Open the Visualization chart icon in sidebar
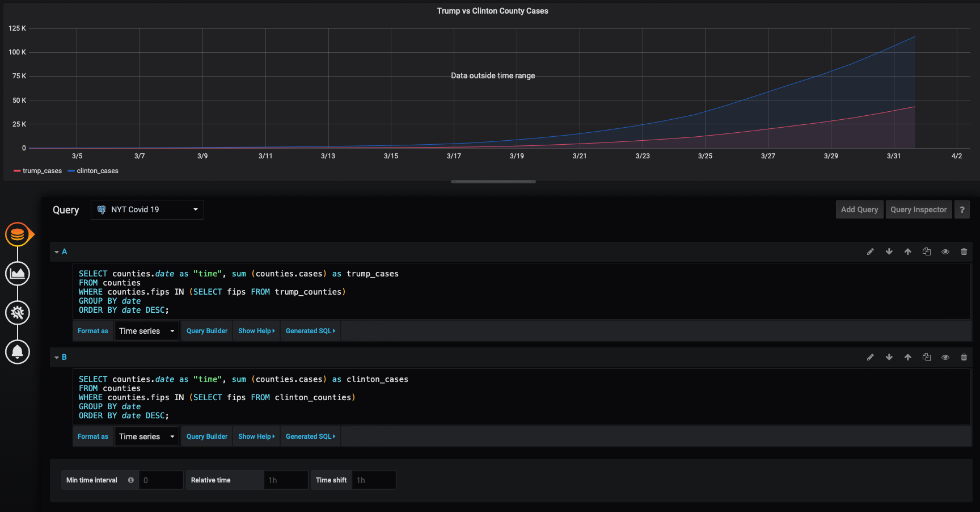The image size is (980, 512). [x=18, y=274]
